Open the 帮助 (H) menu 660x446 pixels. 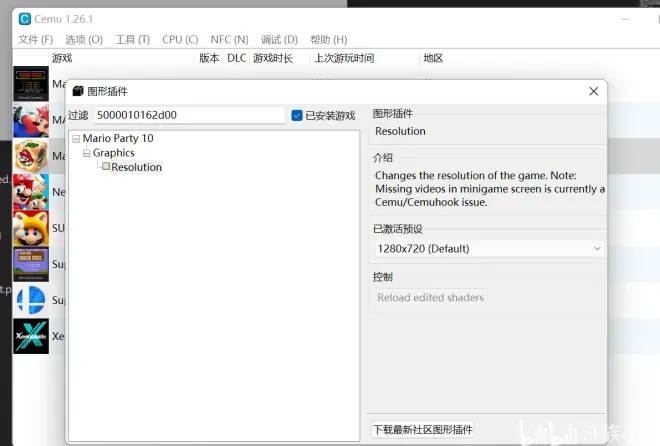point(329,40)
